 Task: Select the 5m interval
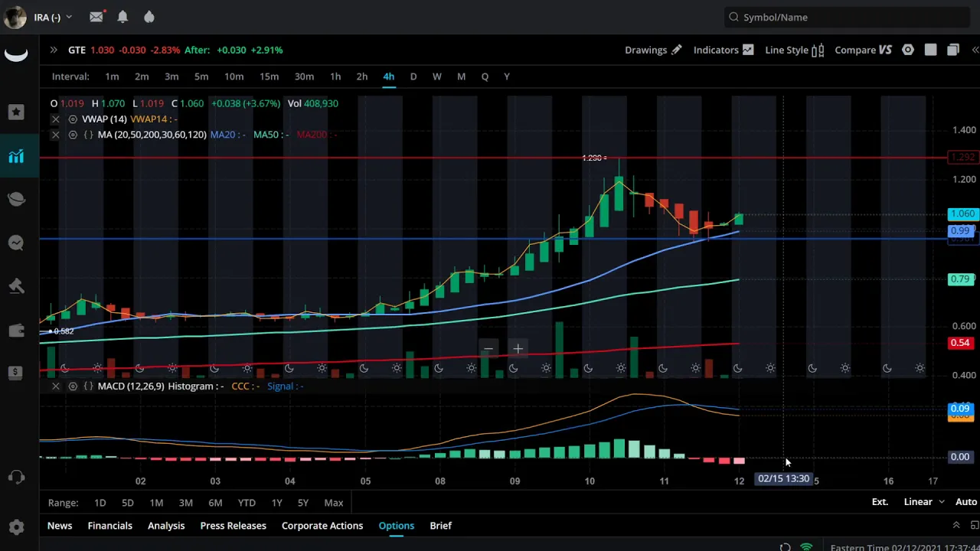pyautogui.click(x=201, y=77)
